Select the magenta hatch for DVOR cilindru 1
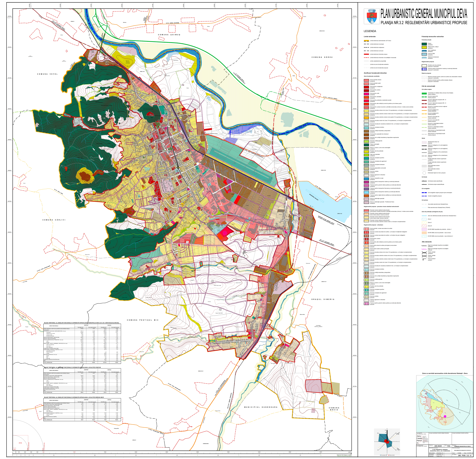Image resolution: width=476 pixels, height=459 pixels. point(424,229)
